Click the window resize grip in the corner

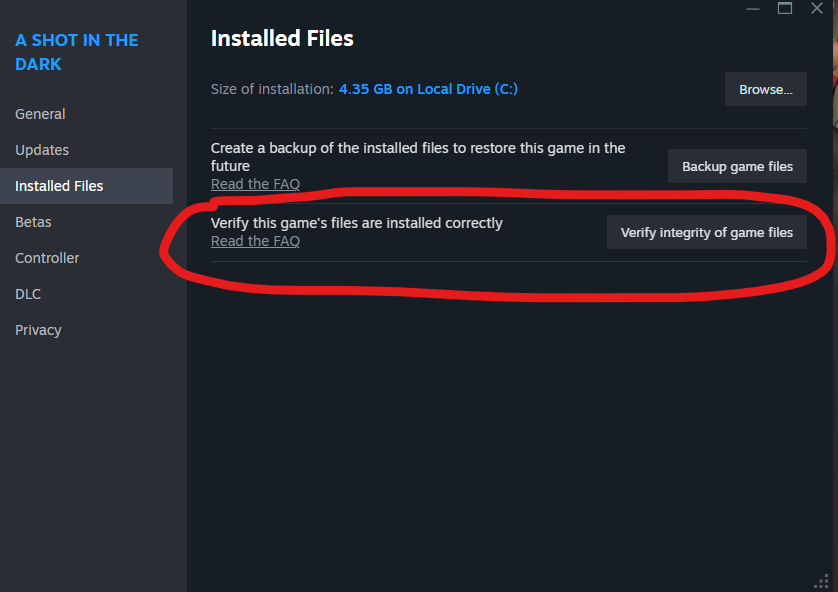pos(821,581)
